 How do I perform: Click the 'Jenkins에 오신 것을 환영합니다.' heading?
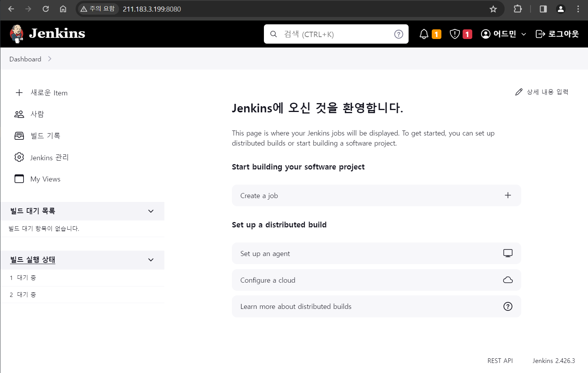[317, 108]
